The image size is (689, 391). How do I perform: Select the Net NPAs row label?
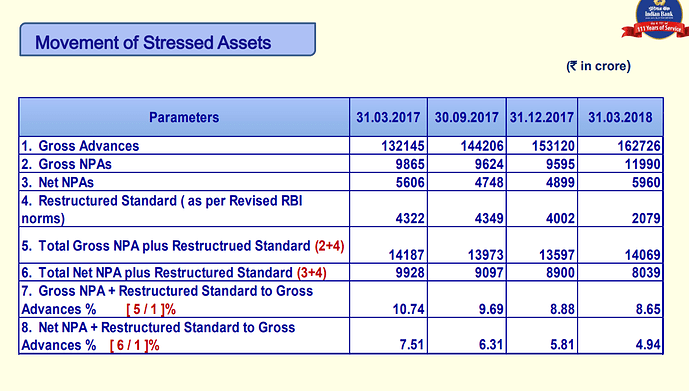click(x=58, y=182)
